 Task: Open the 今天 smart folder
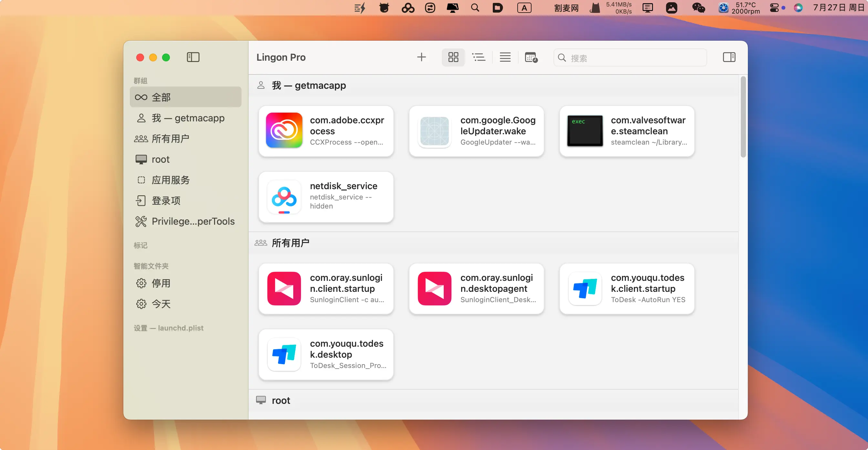pos(186,304)
